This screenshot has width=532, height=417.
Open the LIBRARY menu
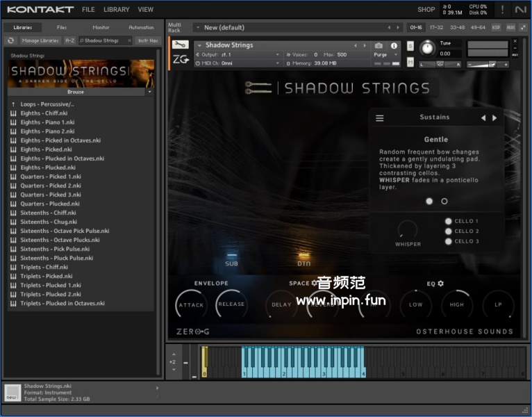point(116,10)
